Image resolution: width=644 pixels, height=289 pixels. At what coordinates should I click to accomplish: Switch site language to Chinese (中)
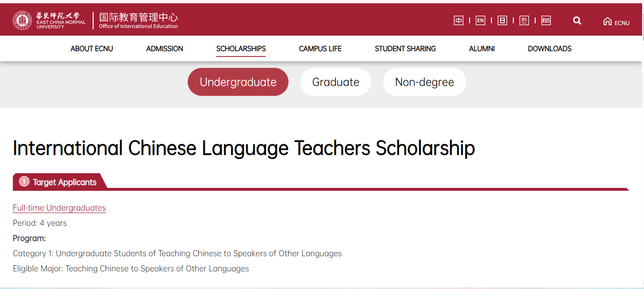(x=458, y=20)
